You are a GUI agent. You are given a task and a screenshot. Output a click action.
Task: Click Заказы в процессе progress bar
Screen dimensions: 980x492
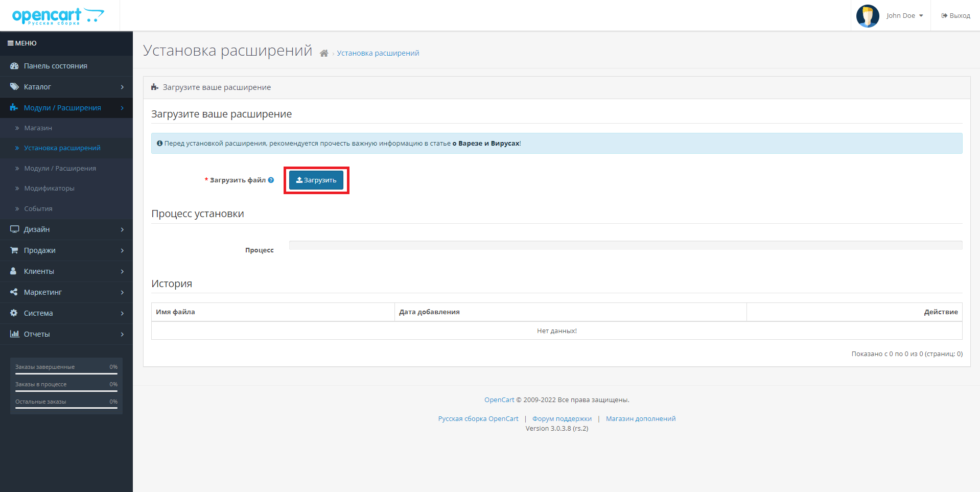coord(66,391)
